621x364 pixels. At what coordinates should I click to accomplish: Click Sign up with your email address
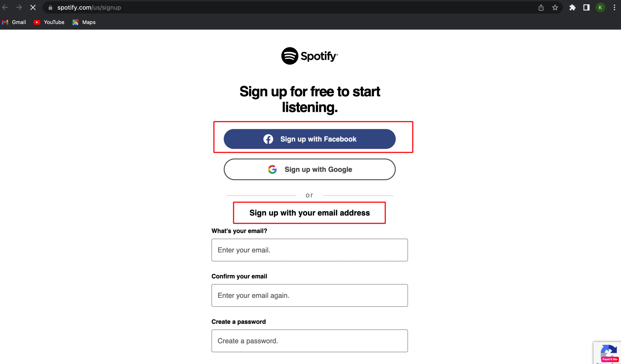pyautogui.click(x=309, y=212)
